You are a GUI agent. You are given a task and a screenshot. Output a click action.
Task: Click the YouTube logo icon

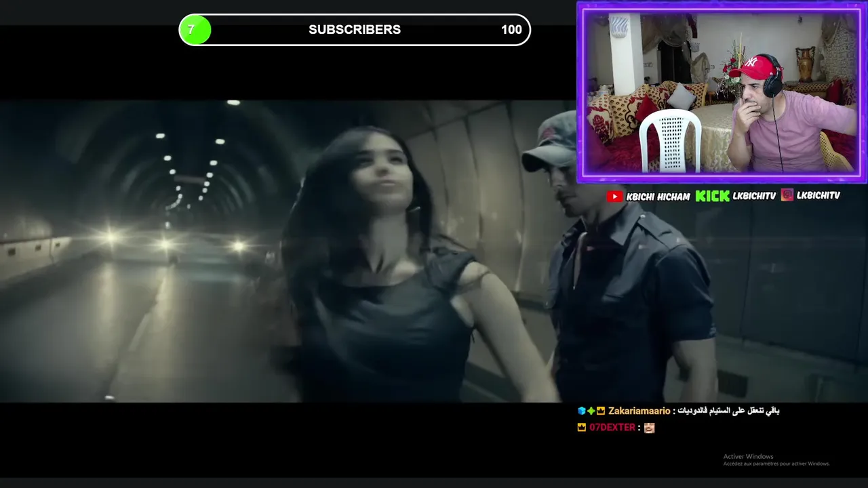614,197
